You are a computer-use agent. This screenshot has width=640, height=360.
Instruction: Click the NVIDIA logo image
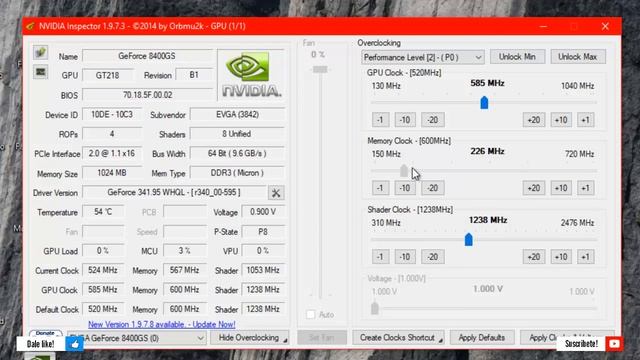pos(251,74)
